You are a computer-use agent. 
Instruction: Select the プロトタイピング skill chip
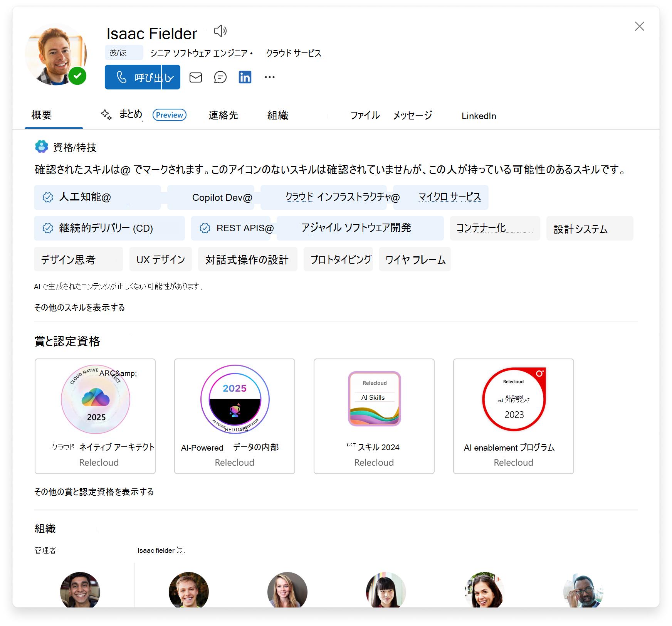338,259
